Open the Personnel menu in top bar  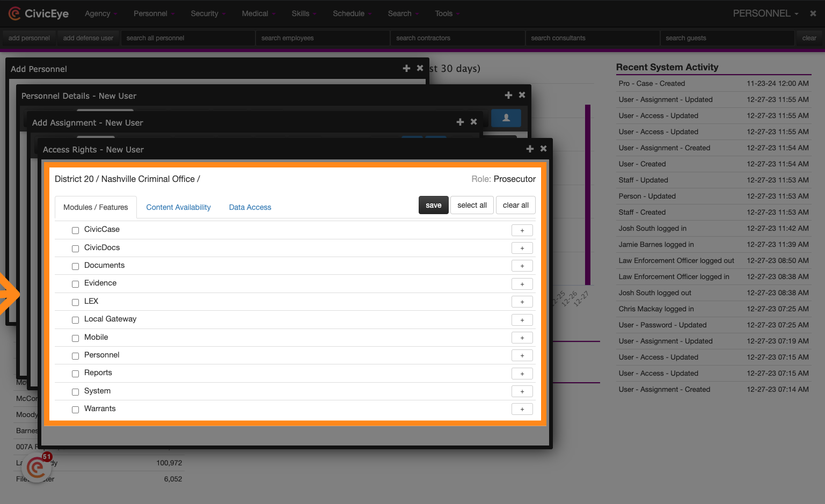pyautogui.click(x=154, y=13)
